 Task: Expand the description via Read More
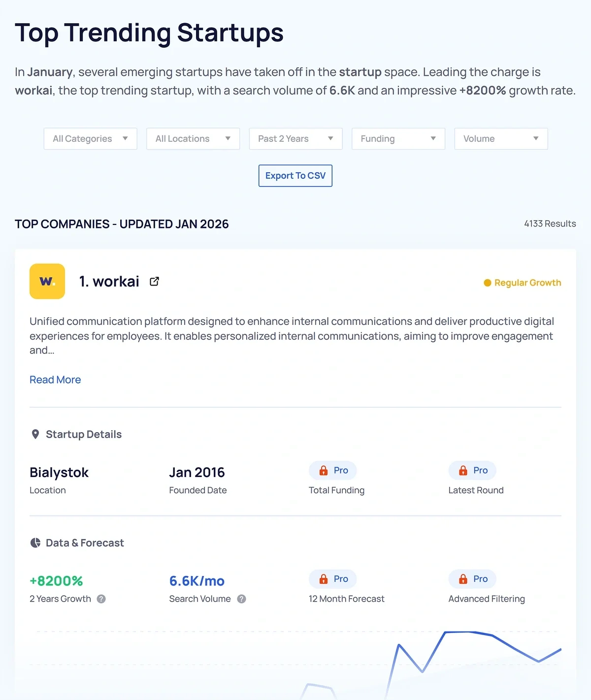coord(55,380)
